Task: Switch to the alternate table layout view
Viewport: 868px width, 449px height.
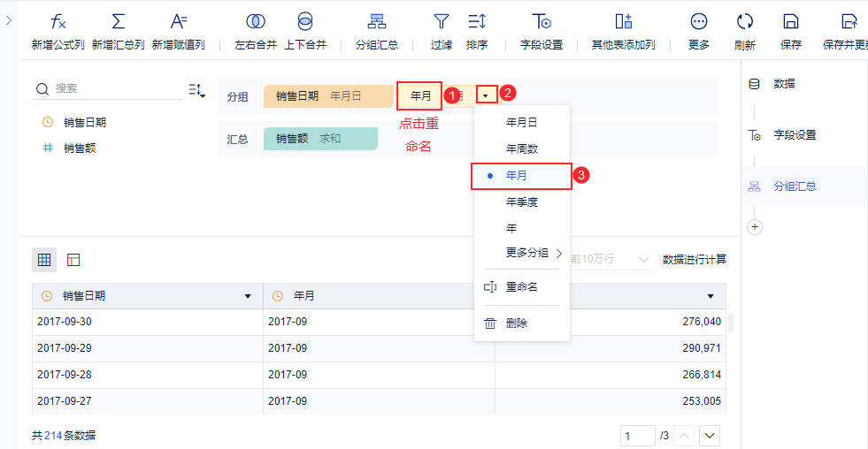Action: pyautogui.click(x=73, y=260)
